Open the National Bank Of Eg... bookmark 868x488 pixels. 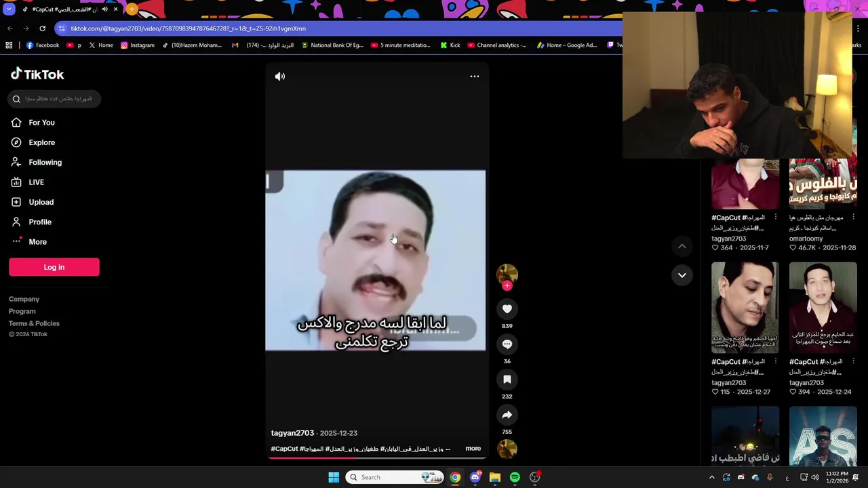click(332, 45)
